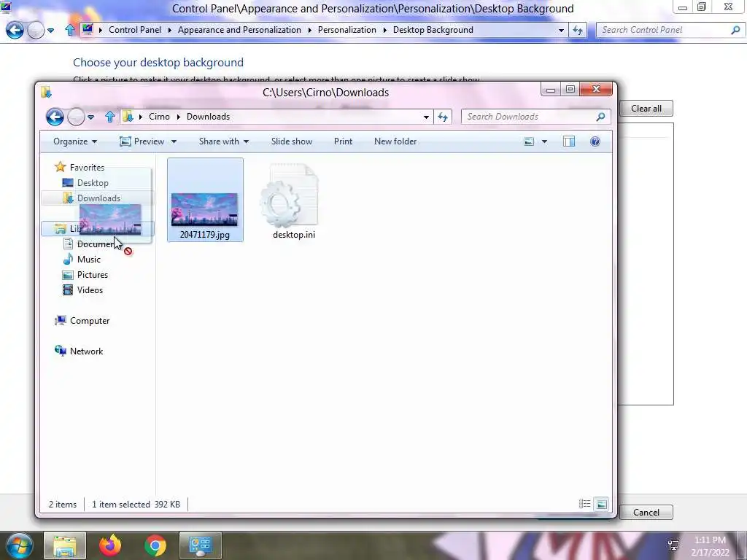Open the Organize menu
Screen dimensions: 747x560
click(75, 141)
